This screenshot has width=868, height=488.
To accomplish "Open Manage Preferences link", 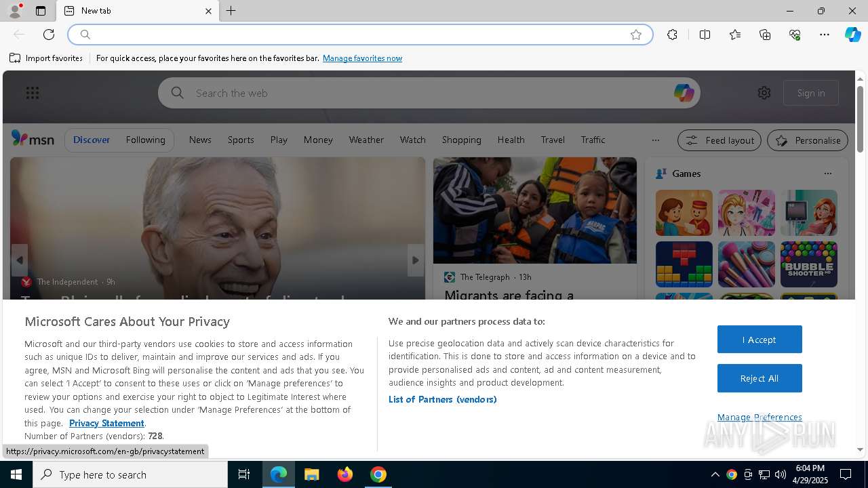I will pyautogui.click(x=759, y=418).
